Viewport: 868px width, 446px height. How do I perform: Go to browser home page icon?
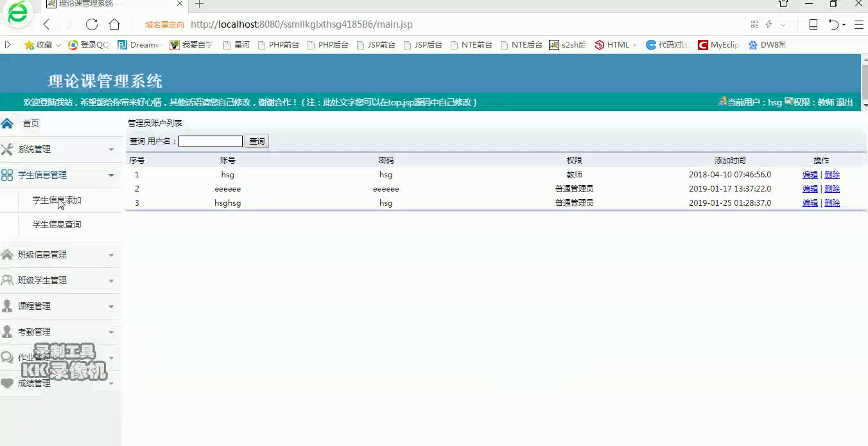click(114, 24)
